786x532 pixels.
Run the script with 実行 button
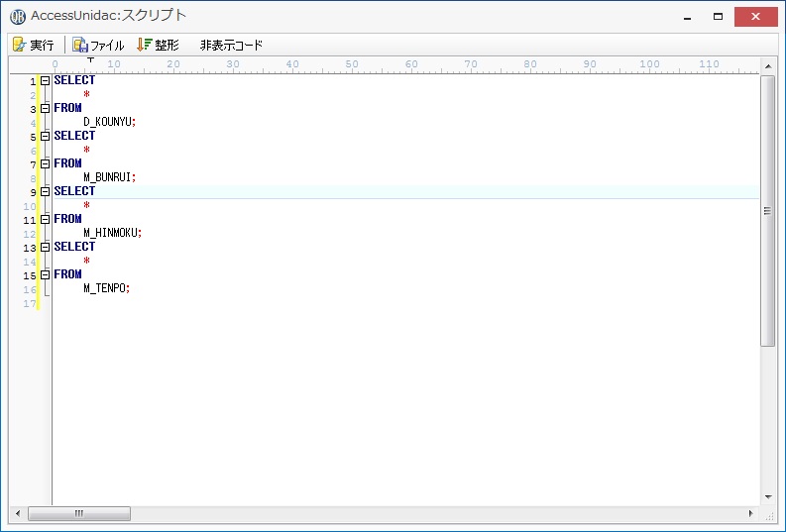(33, 46)
